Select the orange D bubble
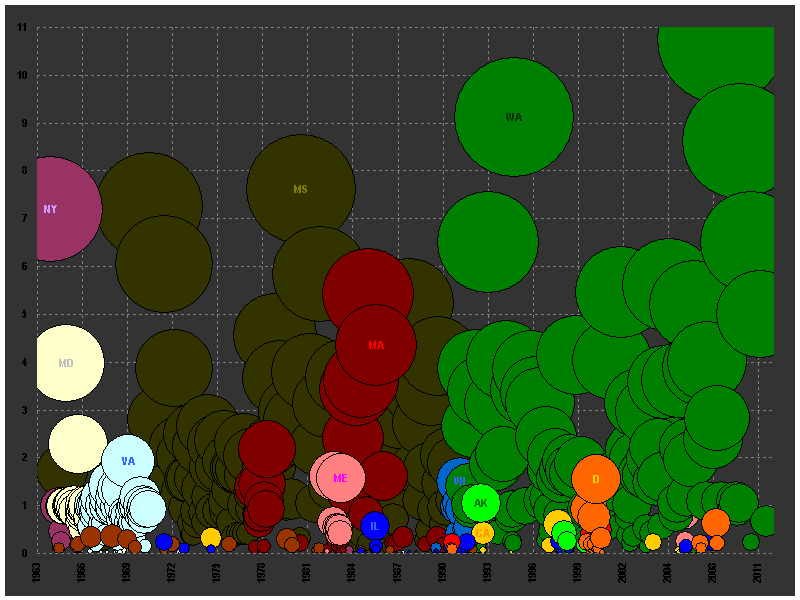The width and height of the screenshot is (800, 600). (x=595, y=479)
